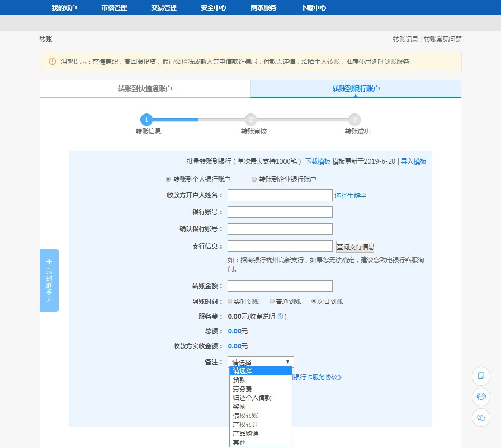Screen dimensions: 501x448
Task: Open 安全中心 in the navigation bar
Action: (x=214, y=8)
